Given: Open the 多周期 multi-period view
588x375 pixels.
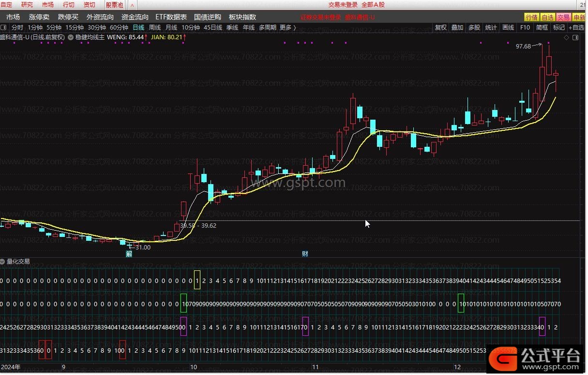Looking at the screenshot, I should [x=268, y=28].
